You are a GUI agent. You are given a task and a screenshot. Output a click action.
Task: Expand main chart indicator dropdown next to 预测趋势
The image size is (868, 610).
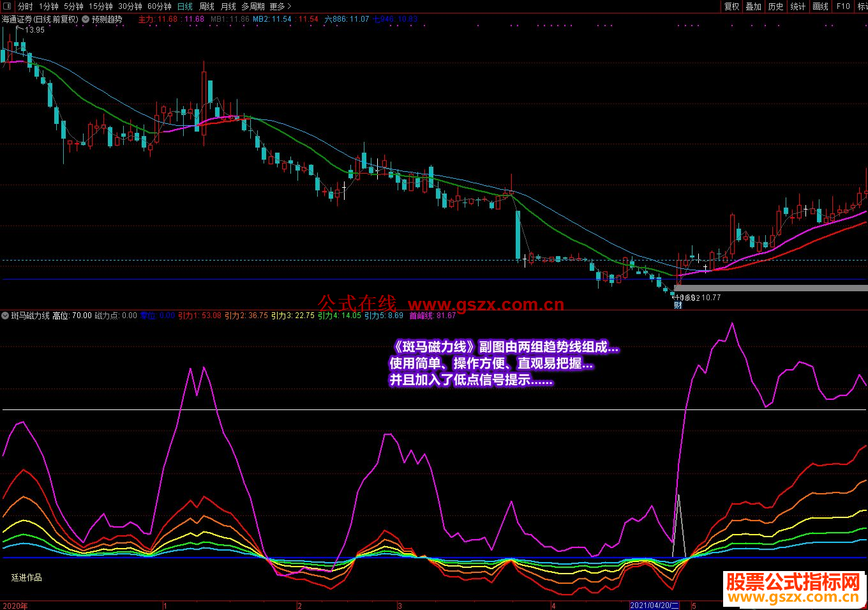pyautogui.click(x=86, y=19)
